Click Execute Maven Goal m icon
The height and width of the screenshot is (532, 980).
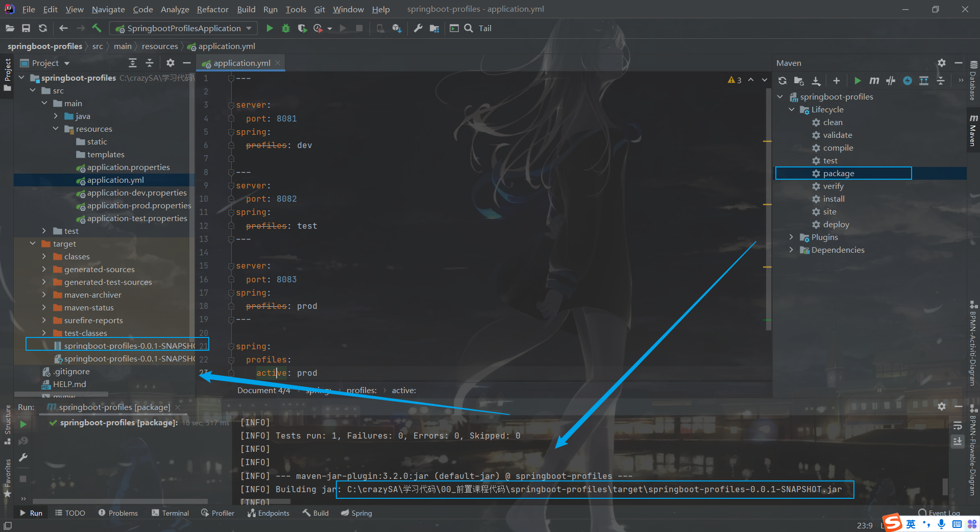tap(874, 81)
